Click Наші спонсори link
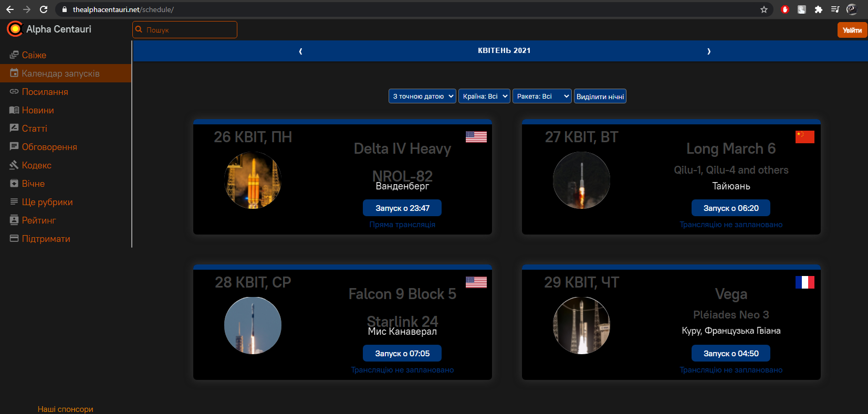The width and height of the screenshot is (868, 414). tap(65, 409)
